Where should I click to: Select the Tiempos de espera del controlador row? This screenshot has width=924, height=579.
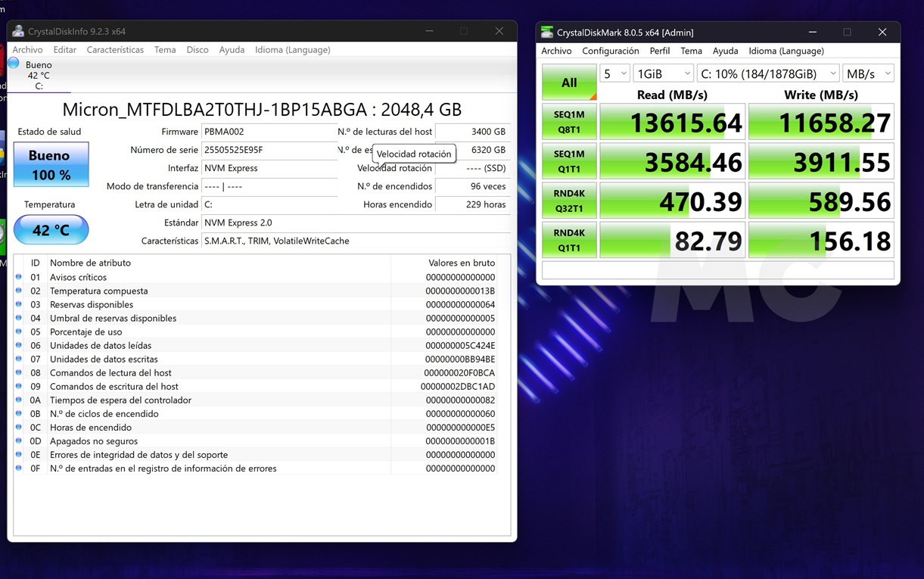pos(256,400)
